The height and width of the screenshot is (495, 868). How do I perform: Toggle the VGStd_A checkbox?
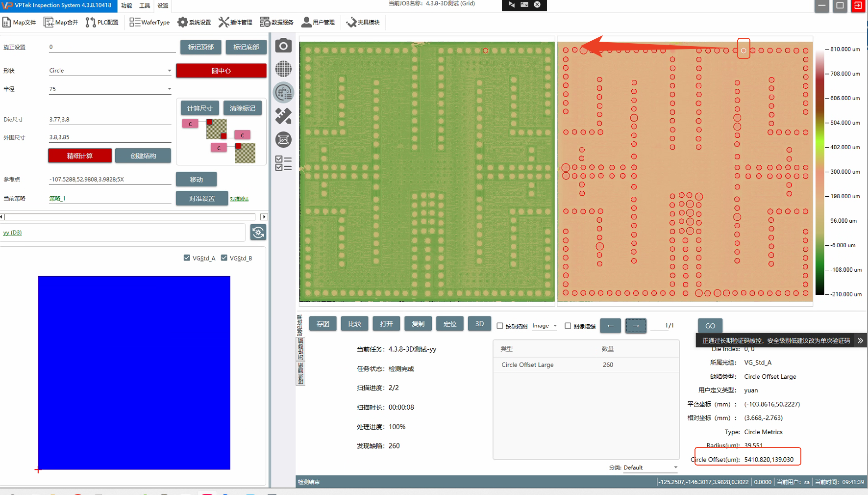[x=187, y=258]
